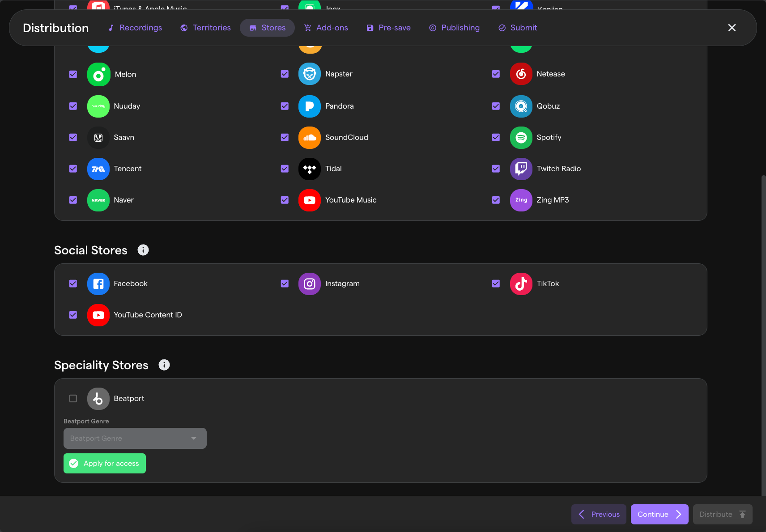Go to the Pre-save step
766x532 pixels.
(x=388, y=28)
